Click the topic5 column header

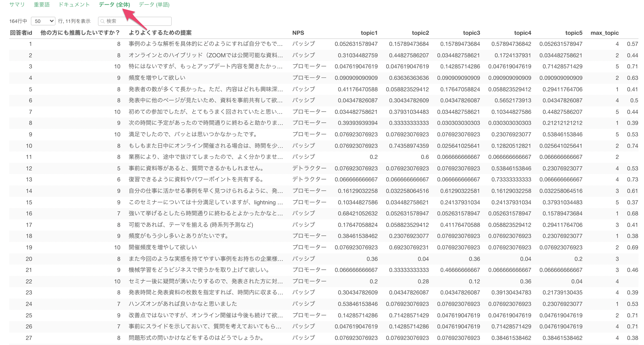click(x=574, y=33)
